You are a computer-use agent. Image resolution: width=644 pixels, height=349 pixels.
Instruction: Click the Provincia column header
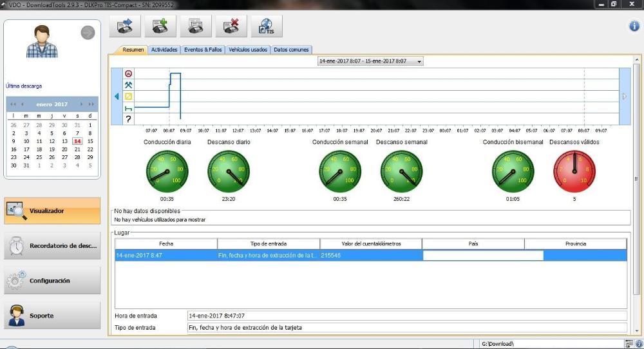point(575,244)
